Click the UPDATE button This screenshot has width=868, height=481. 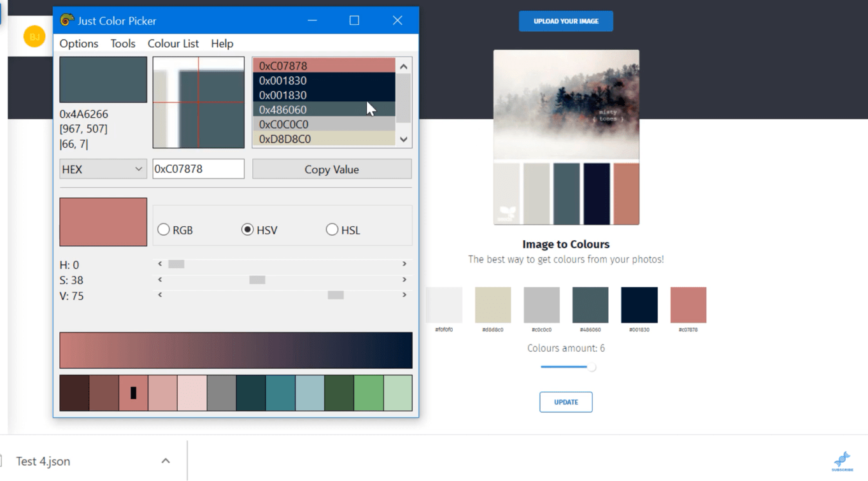point(566,402)
